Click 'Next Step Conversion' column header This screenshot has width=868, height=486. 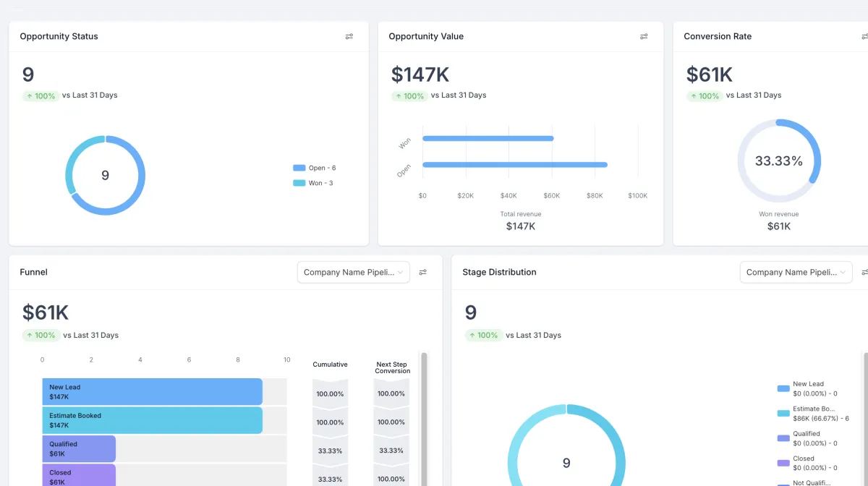pos(393,367)
